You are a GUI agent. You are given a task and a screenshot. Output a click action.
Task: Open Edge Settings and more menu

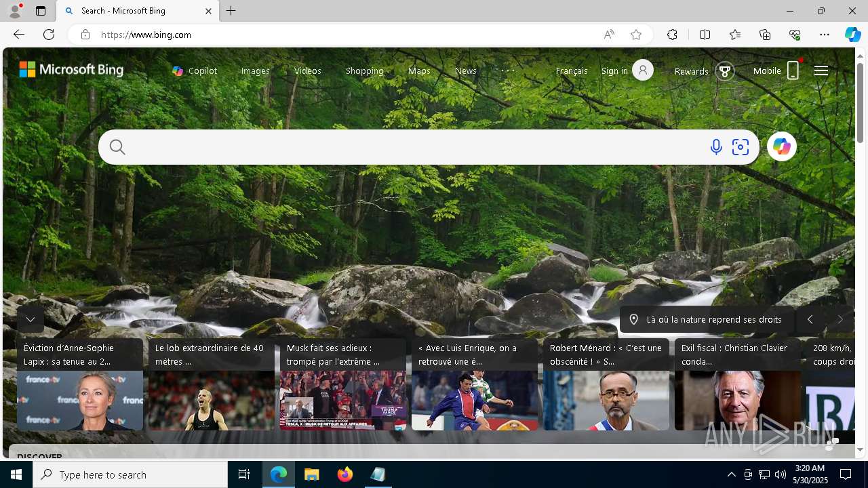pyautogui.click(x=825, y=35)
